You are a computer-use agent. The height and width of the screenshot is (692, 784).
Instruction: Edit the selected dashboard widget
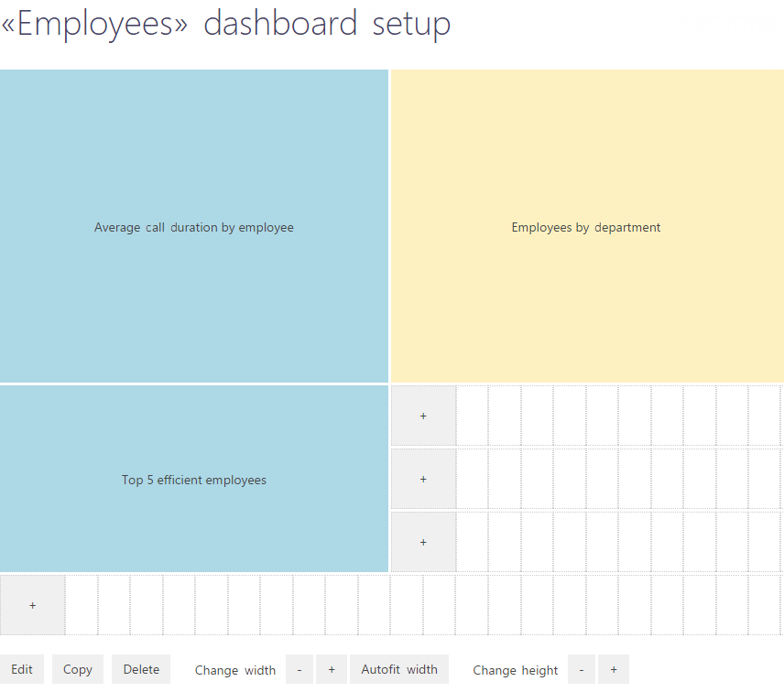tap(21, 669)
